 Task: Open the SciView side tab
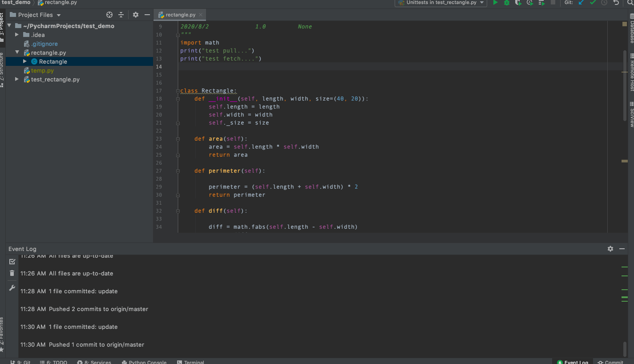(x=631, y=114)
